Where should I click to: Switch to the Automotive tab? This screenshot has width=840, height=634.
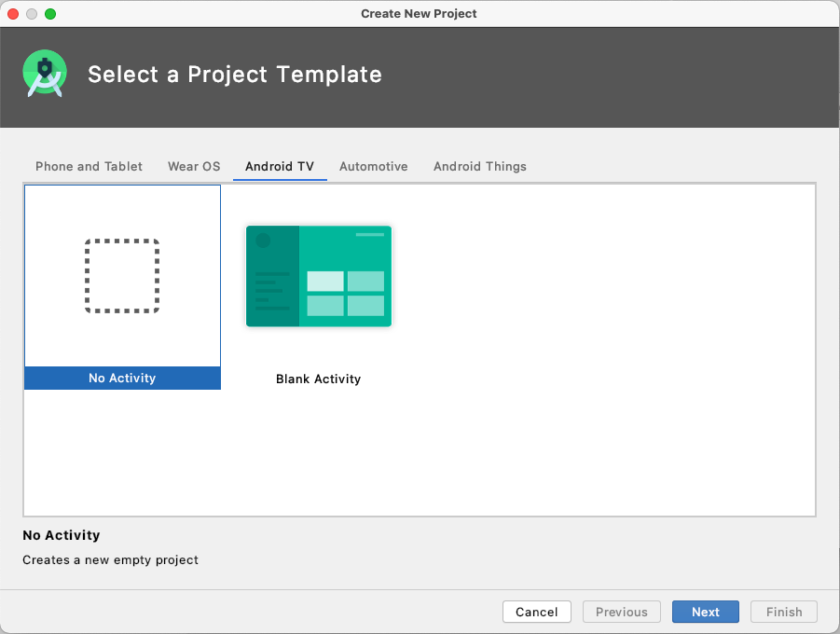tap(374, 166)
